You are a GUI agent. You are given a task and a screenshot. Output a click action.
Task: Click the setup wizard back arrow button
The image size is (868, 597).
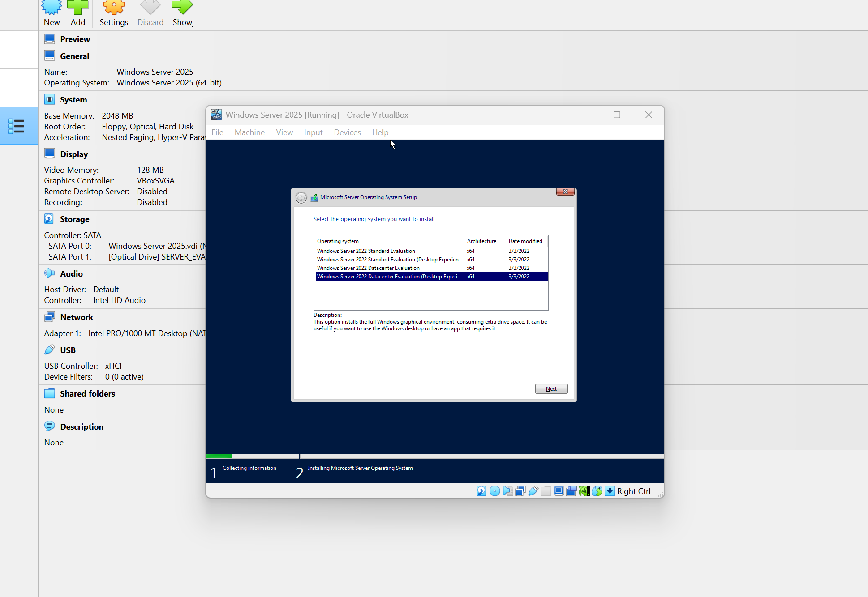tap(301, 197)
